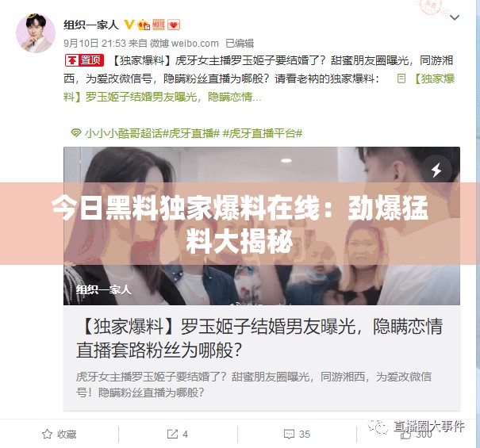
Task: Click the film-strip MOVIE badge icon
Action: (159, 25)
